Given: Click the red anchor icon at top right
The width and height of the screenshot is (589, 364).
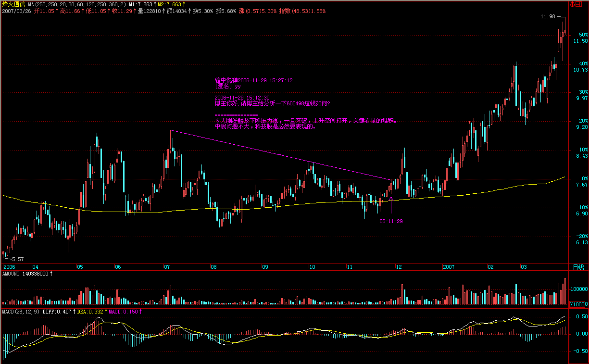Looking at the screenshot, I should click(572, 4).
